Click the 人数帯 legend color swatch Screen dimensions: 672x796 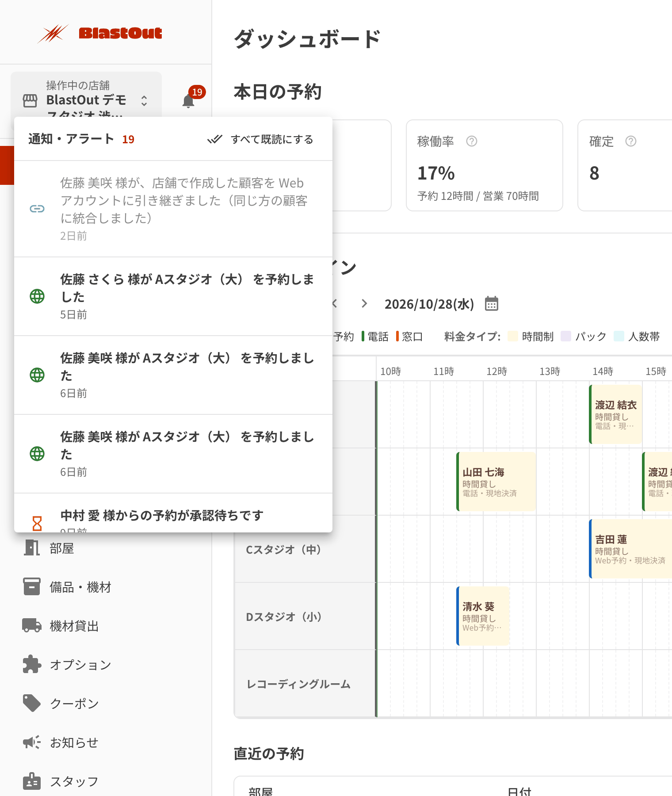click(x=619, y=336)
